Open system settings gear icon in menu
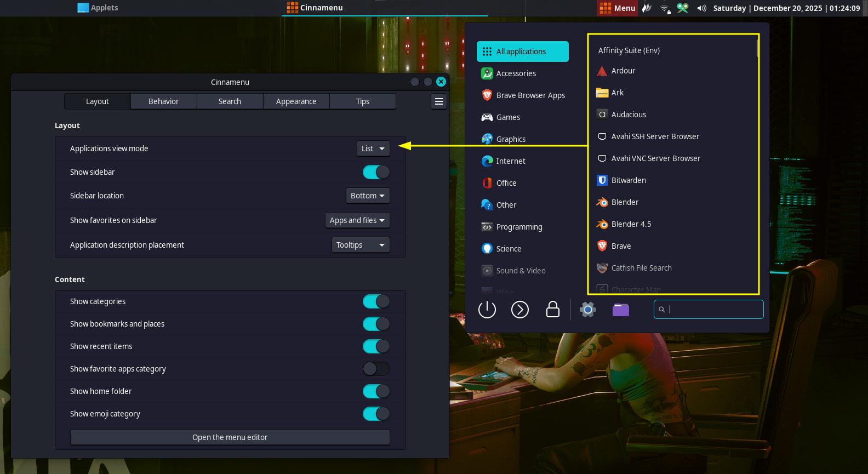This screenshot has width=868, height=474. click(x=587, y=310)
